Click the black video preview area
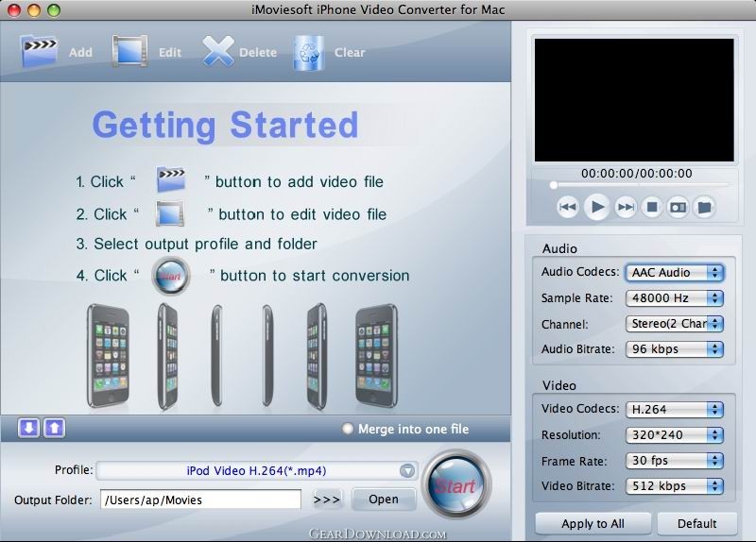 (634, 100)
